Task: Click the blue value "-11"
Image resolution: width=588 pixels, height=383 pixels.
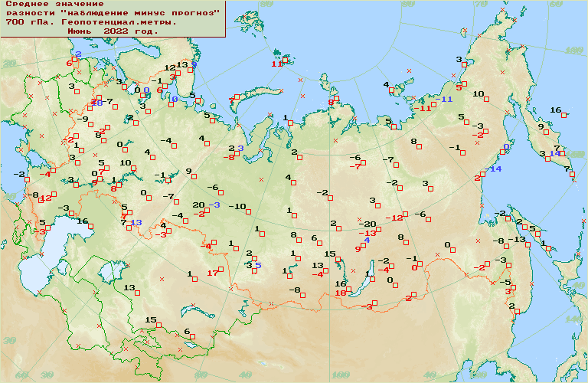Action: [444, 99]
